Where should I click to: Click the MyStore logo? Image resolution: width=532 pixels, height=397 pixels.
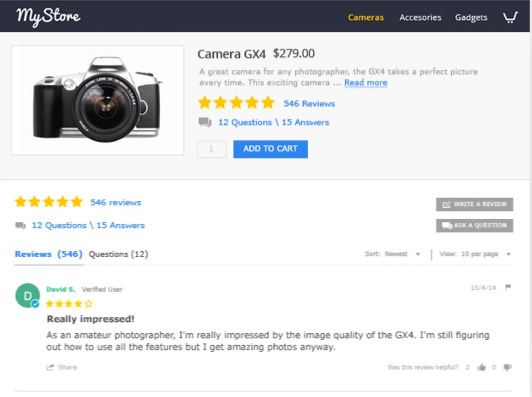pos(49,16)
